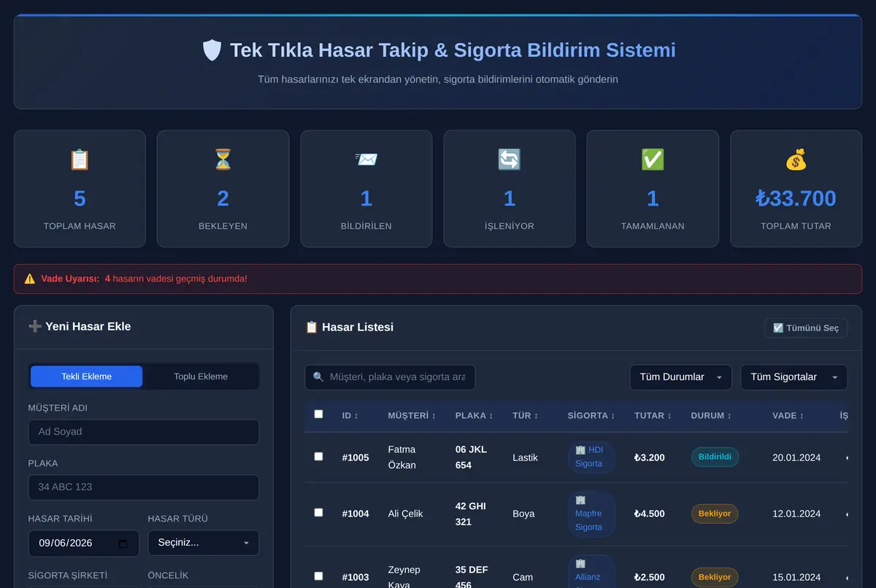Select the checkbox for claim #1004
This screenshot has width=876, height=588.
tap(318, 513)
